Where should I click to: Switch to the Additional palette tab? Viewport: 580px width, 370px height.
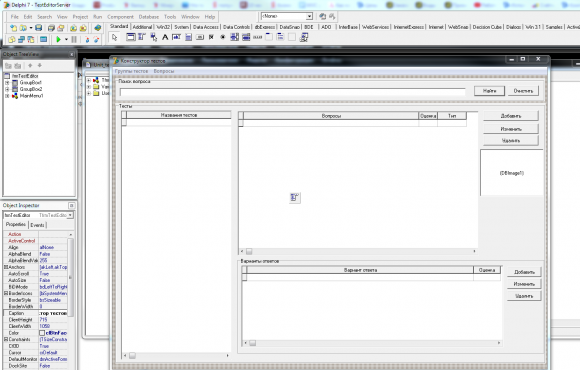(x=142, y=27)
